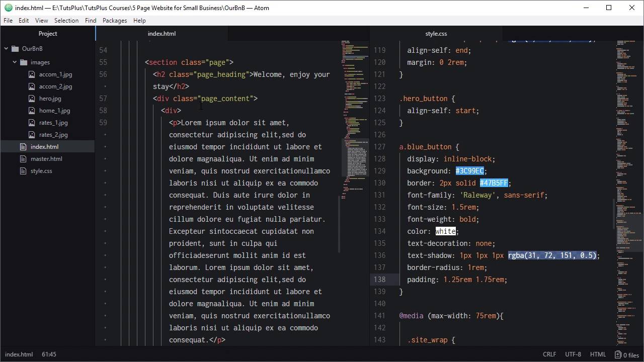Click the OurBnB root folder icon
The image size is (644, 362).
(x=15, y=49)
